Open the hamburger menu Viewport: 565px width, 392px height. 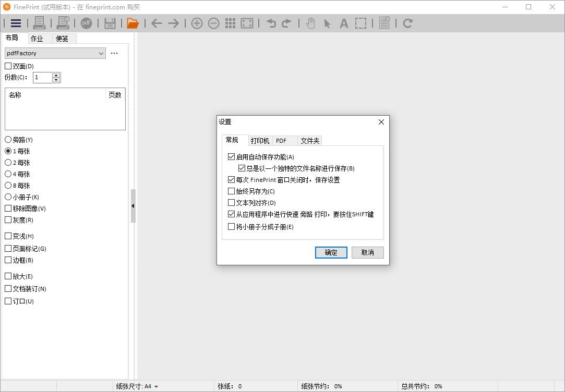click(x=16, y=23)
